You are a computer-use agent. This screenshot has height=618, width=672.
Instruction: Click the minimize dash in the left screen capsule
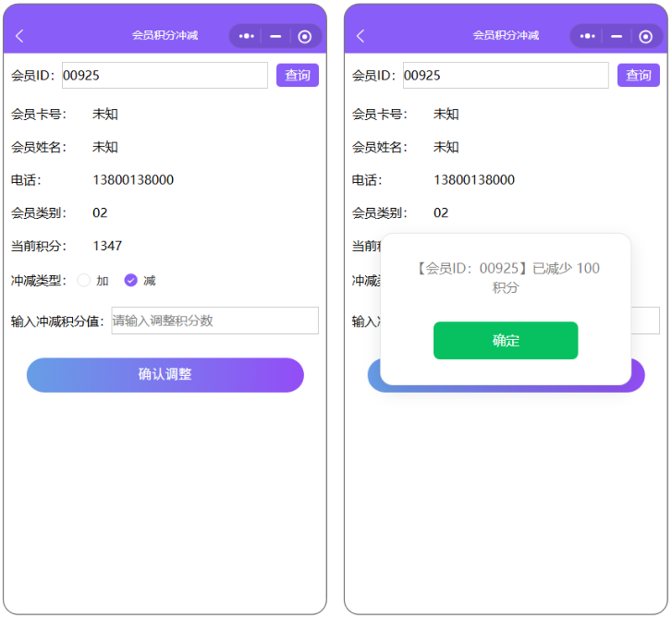(275, 36)
